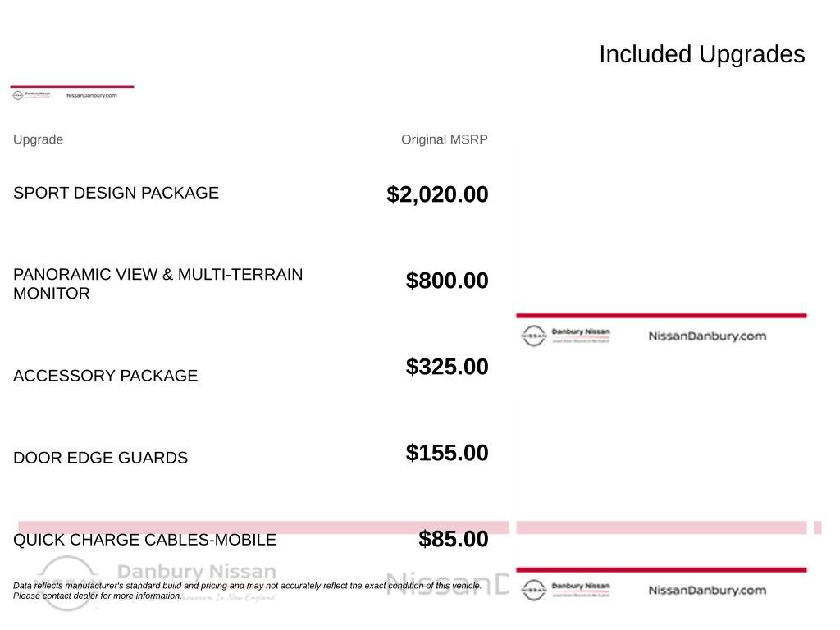Click small NissanDanbury.com text at top left
840x630 pixels.
tap(92, 95)
